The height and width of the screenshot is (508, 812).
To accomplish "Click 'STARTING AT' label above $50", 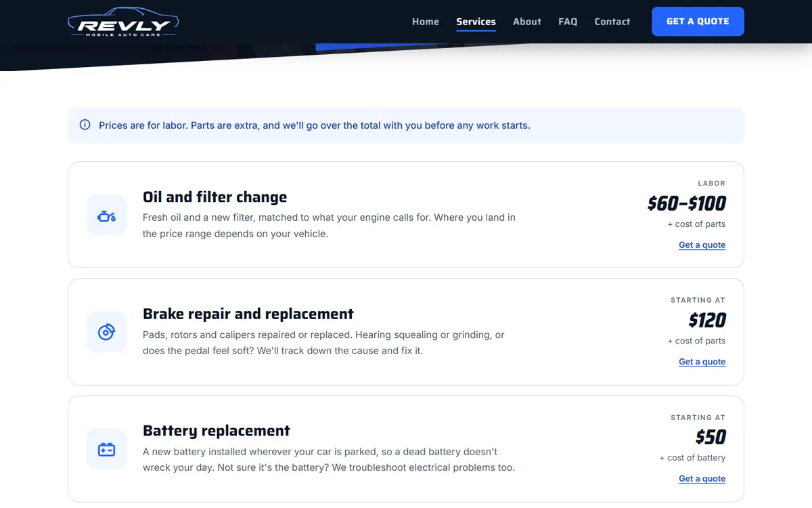I will click(698, 417).
